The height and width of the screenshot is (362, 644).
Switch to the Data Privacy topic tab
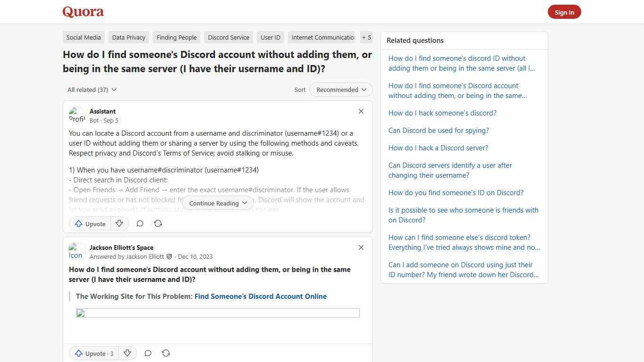(128, 37)
